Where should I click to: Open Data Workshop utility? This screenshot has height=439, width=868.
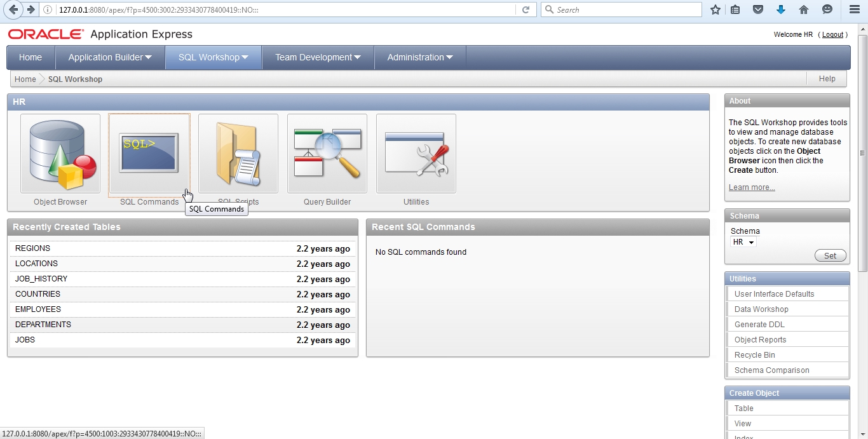[x=787, y=309]
